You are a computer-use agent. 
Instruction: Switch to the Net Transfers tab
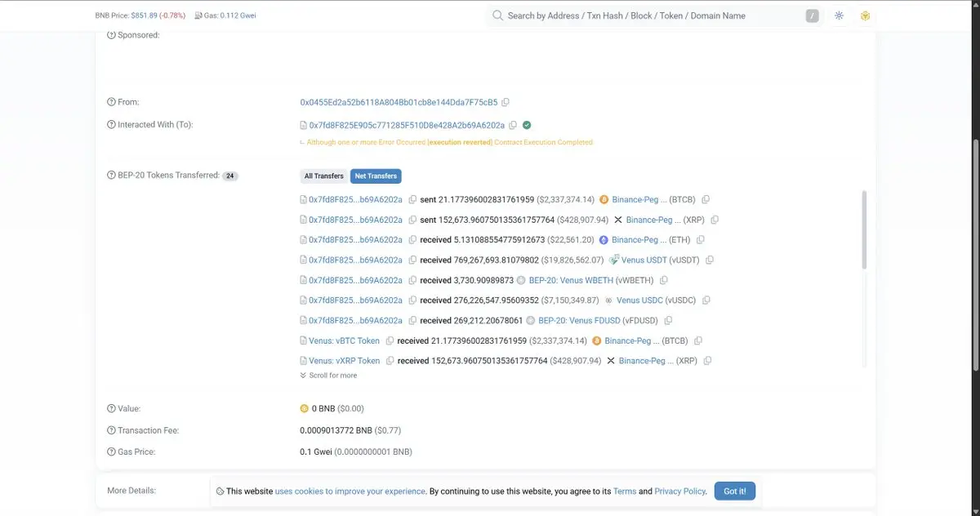pyautogui.click(x=376, y=176)
